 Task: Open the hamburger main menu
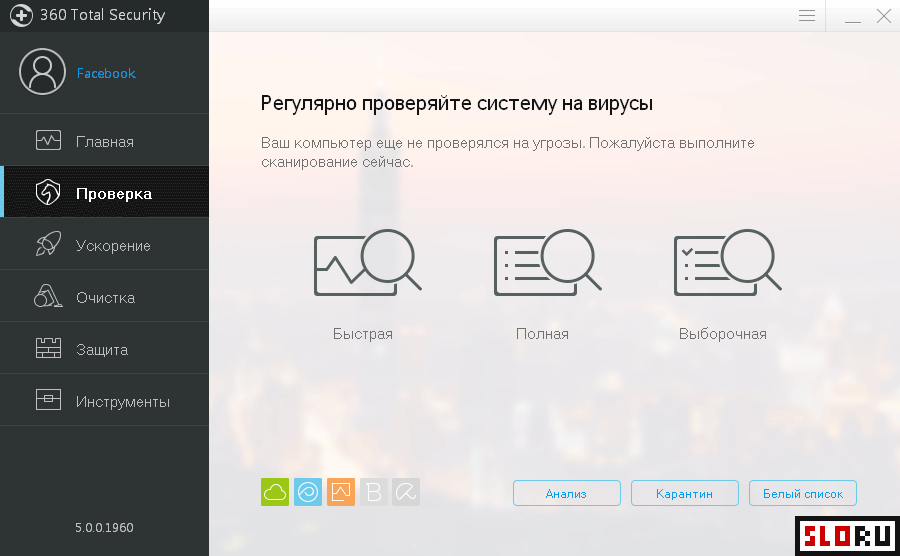tap(807, 15)
